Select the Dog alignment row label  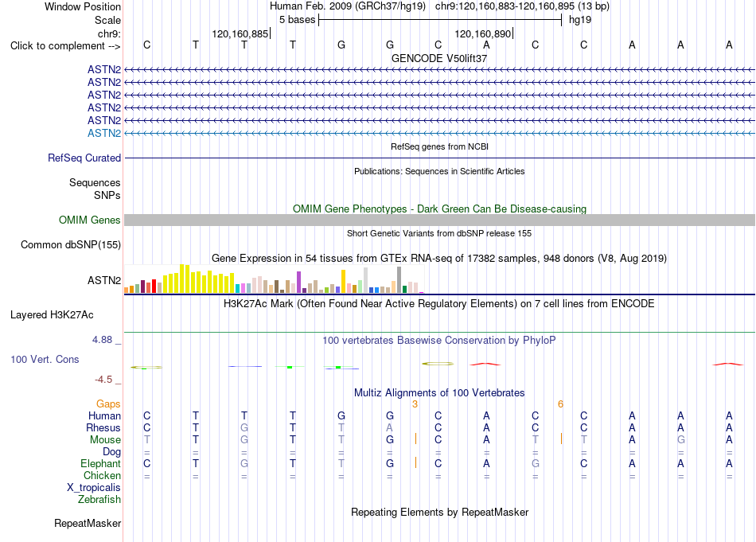pyautogui.click(x=112, y=452)
